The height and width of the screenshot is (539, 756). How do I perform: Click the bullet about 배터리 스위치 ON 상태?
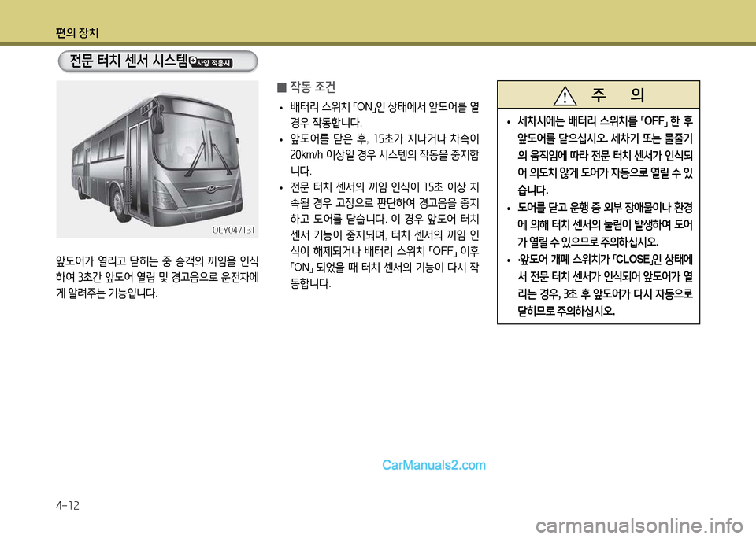(x=385, y=114)
